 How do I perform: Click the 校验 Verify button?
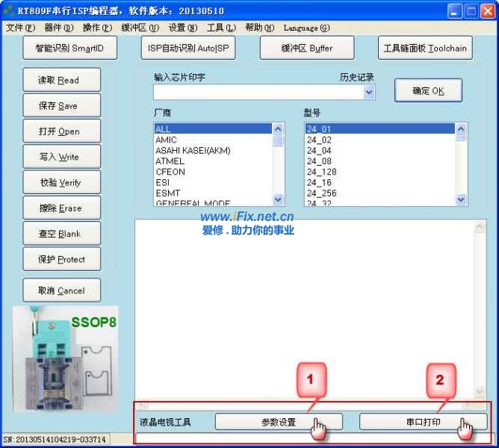pyautogui.click(x=62, y=182)
